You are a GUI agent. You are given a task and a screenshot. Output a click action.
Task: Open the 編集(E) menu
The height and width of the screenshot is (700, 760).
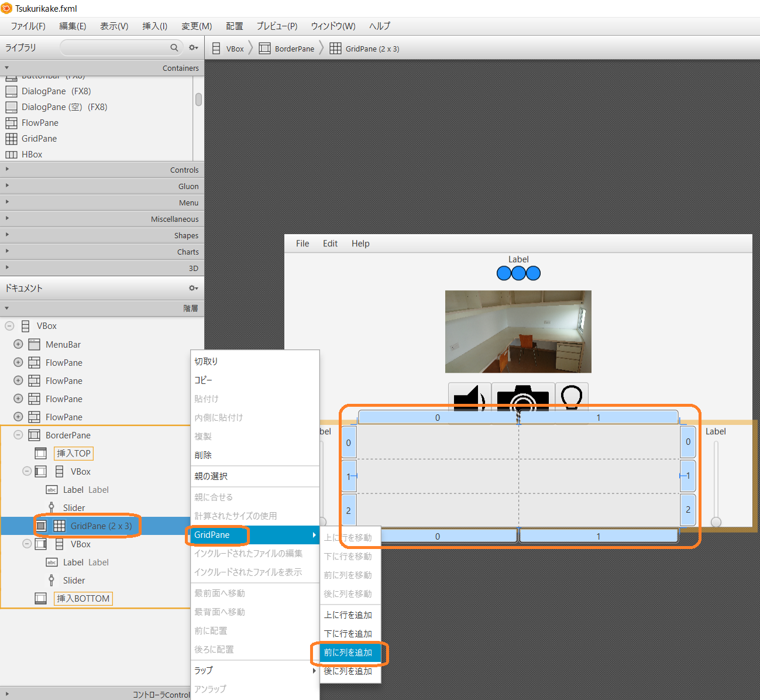point(73,26)
